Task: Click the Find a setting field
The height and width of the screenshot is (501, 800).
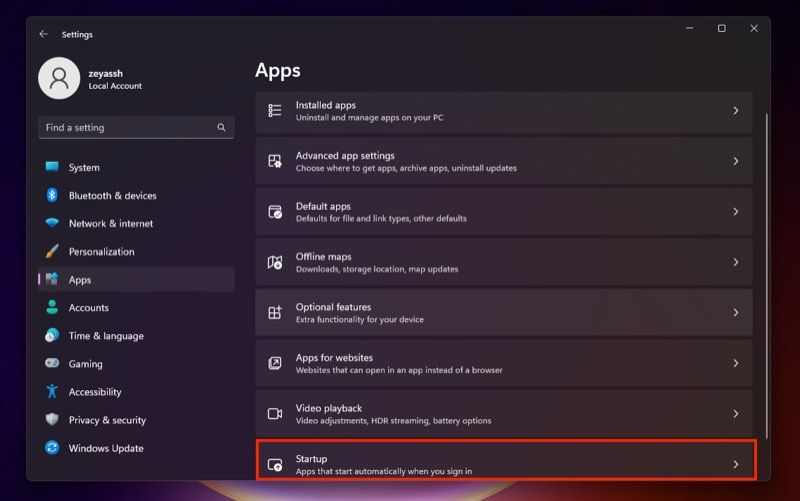Action: (x=125, y=128)
